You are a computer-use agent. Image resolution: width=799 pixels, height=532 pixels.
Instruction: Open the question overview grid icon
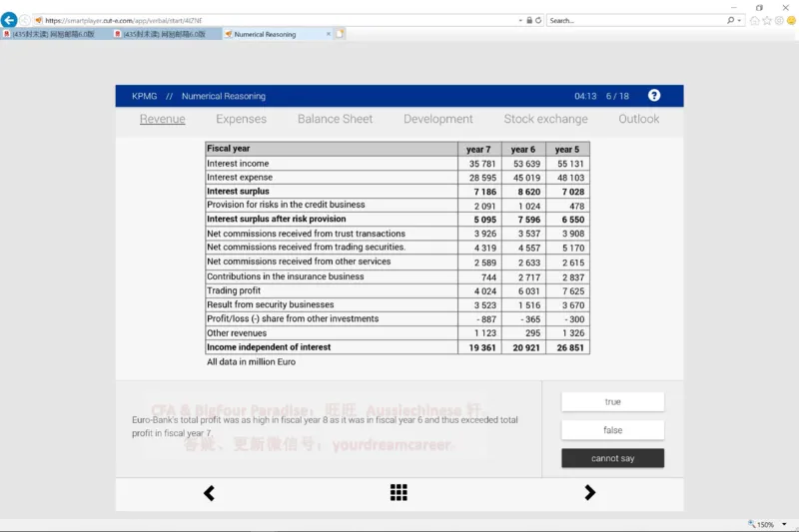(399, 492)
